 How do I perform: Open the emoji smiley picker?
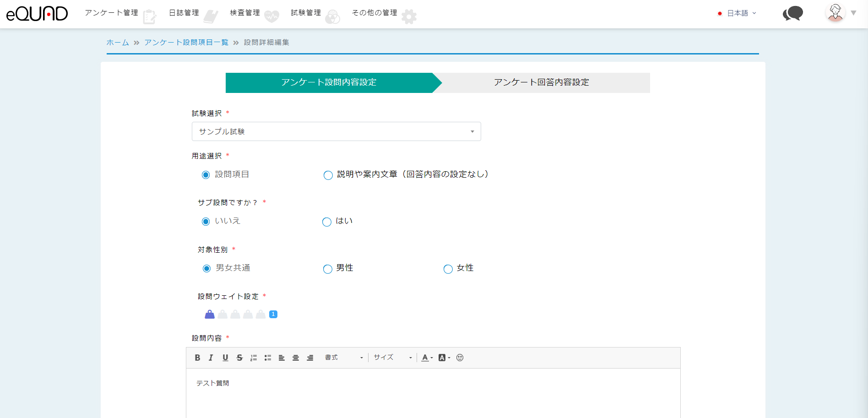tap(460, 358)
